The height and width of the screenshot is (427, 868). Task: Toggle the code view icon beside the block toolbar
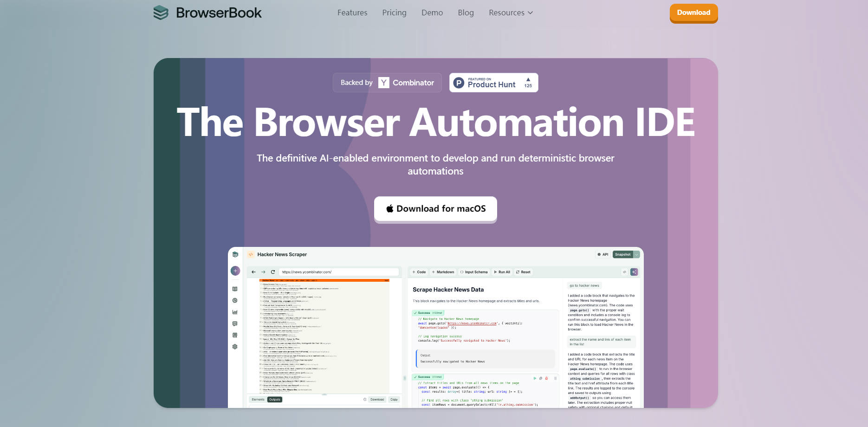click(x=625, y=272)
